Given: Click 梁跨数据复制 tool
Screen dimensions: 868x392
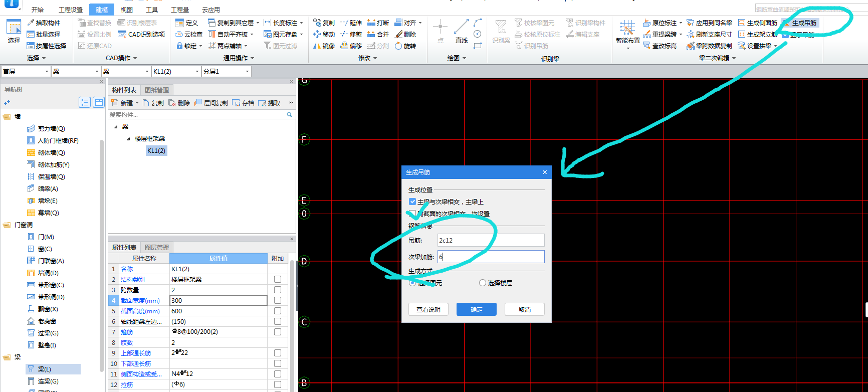Looking at the screenshot, I should [x=709, y=46].
